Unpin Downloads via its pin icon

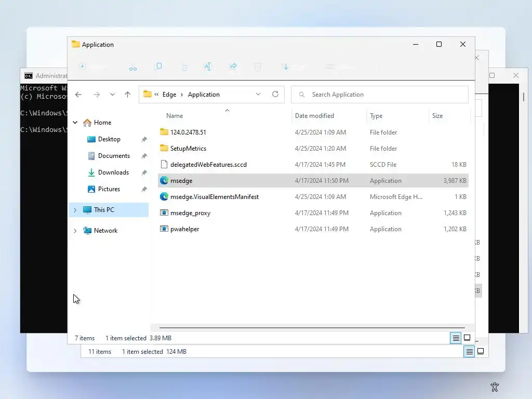[x=144, y=172]
